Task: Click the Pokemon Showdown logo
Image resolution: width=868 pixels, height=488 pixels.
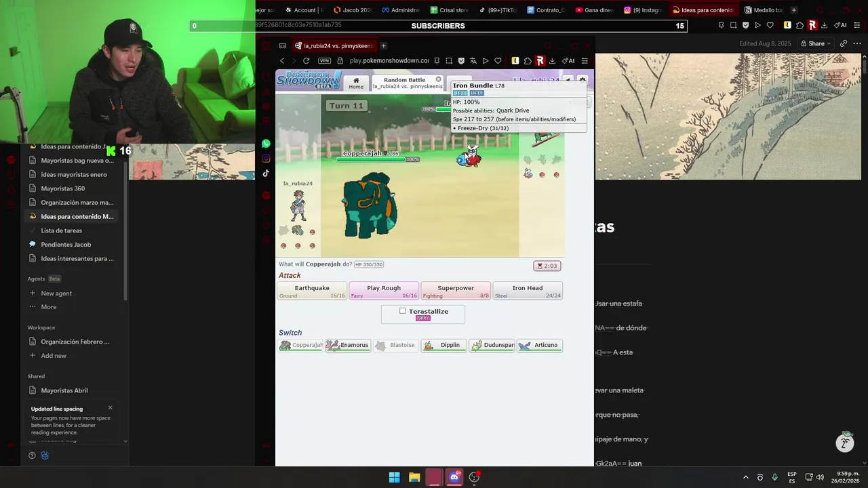Action: tap(309, 80)
